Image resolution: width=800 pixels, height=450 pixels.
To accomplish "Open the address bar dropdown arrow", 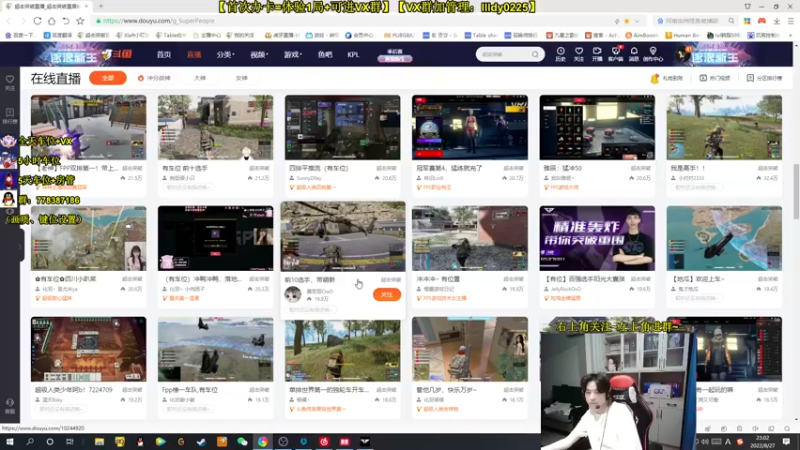I will (637, 21).
